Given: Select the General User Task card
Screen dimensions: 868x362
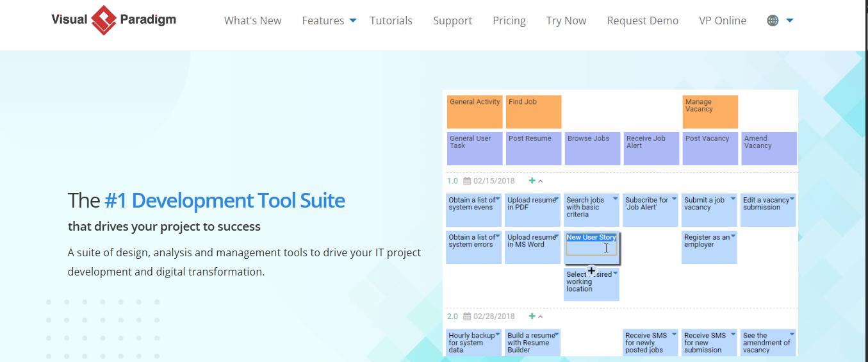Looking at the screenshot, I should coord(475,149).
